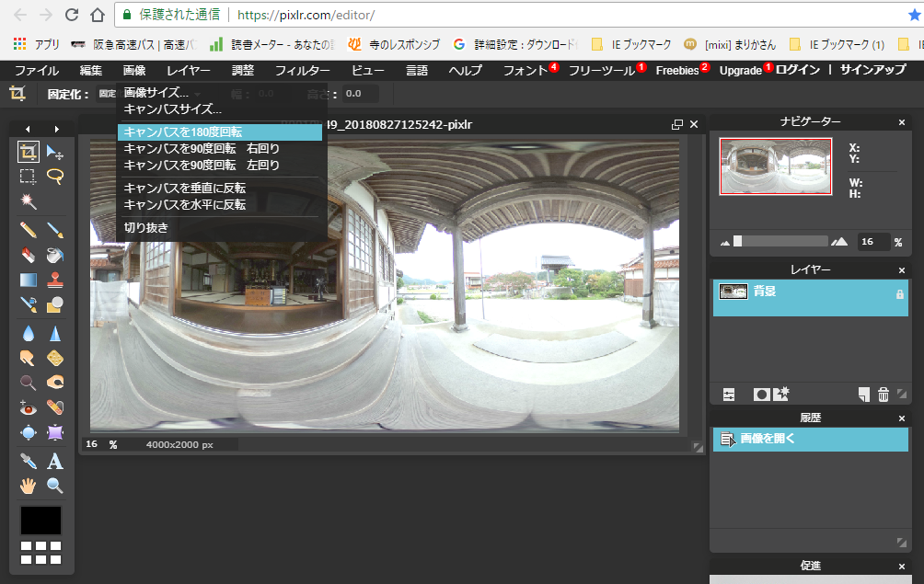924x584 pixels.
Task: Select the Lasso tool
Action: point(55,176)
